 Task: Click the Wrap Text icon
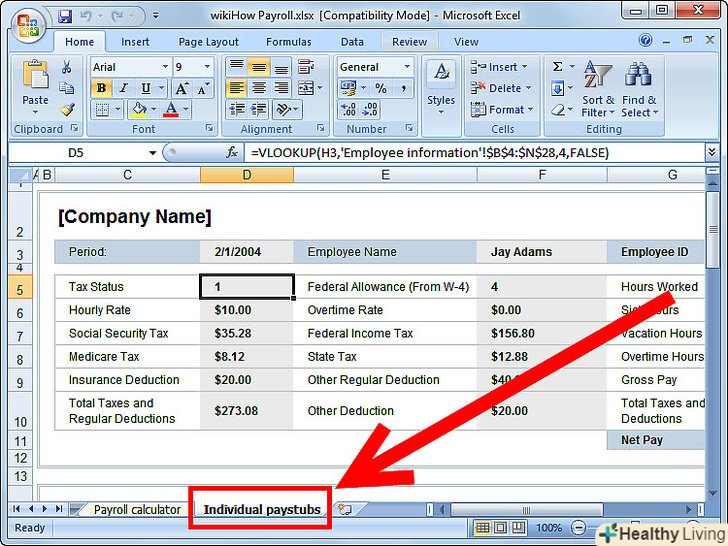click(306, 67)
